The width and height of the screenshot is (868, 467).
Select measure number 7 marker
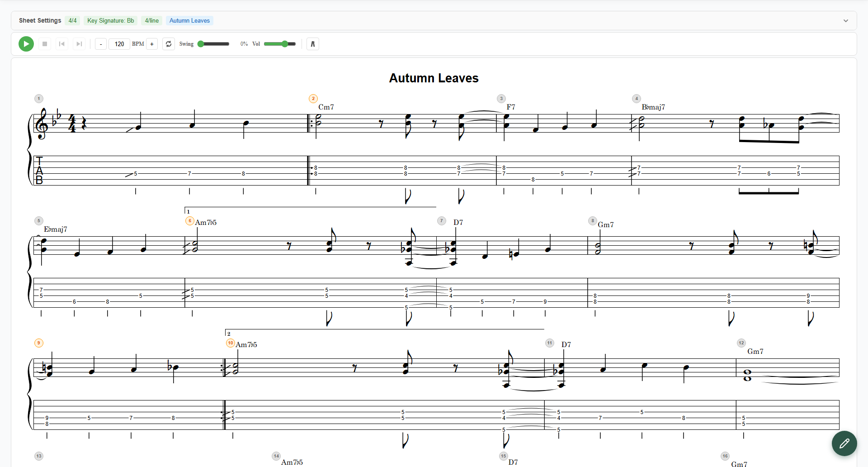click(x=442, y=221)
